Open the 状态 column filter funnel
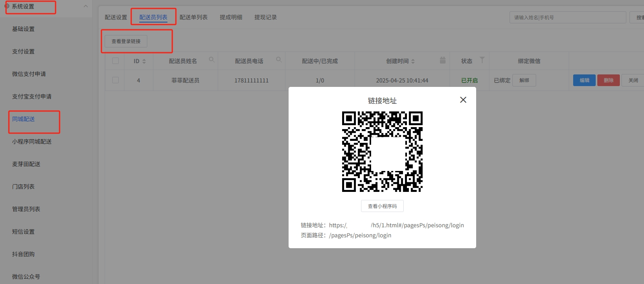This screenshot has height=284, width=644. tap(482, 60)
